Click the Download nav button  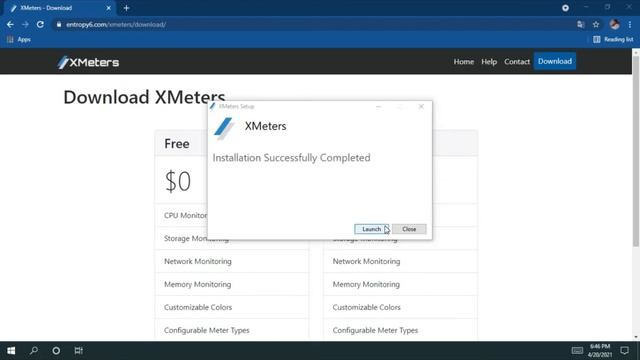point(555,61)
